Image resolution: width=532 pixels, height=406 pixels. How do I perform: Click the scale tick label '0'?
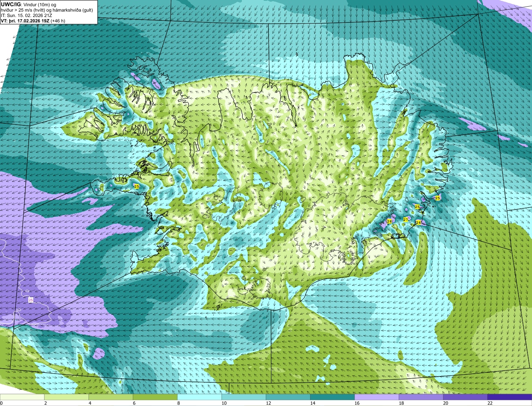click(1, 403)
